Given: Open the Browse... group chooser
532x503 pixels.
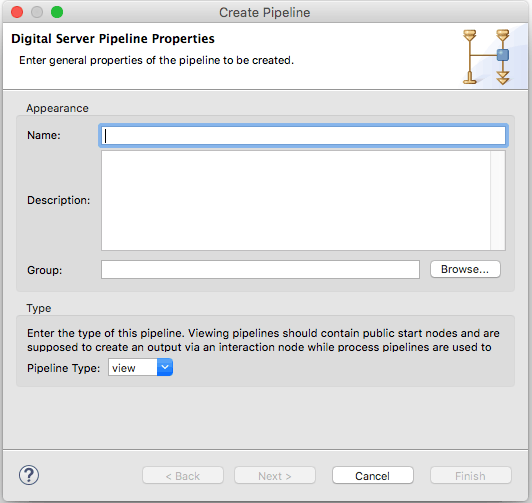Looking at the screenshot, I should [x=465, y=269].
